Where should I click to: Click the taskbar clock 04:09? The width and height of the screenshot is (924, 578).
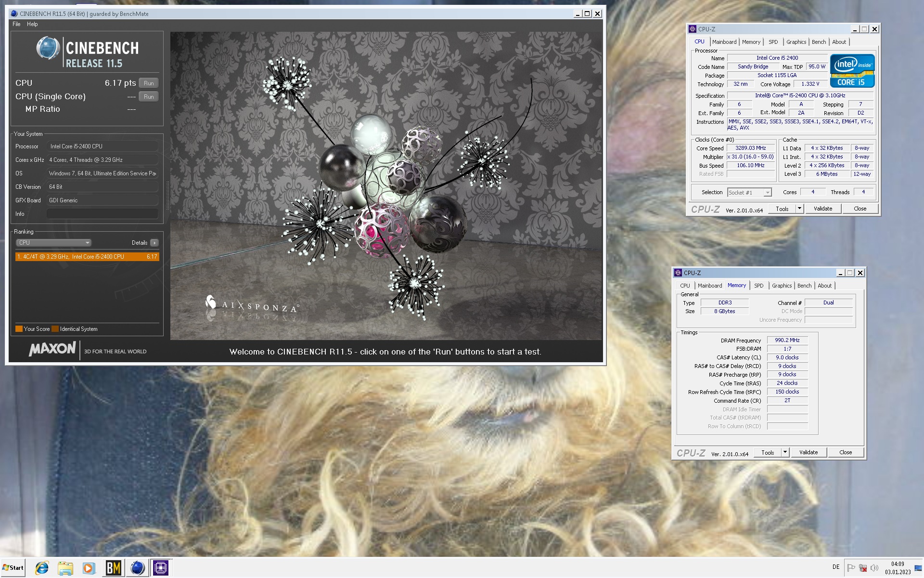898,568
